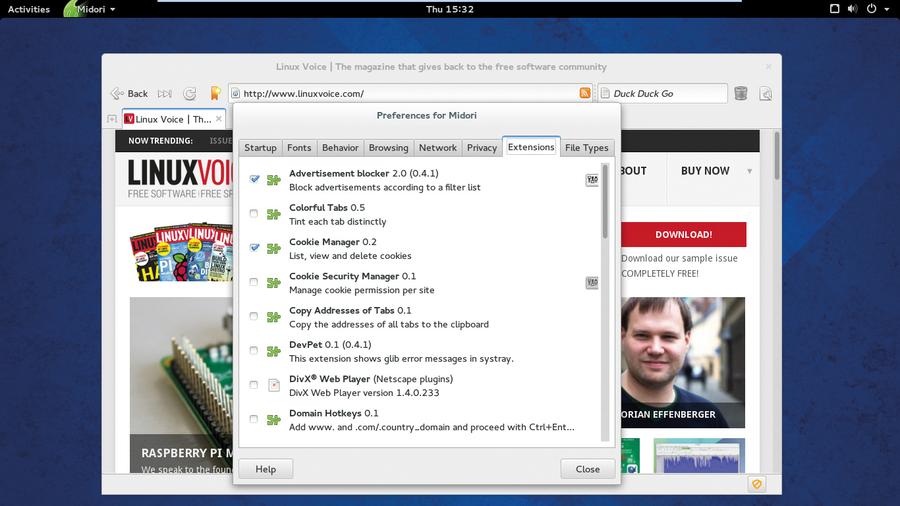
Task: Enable DivX Web Player checkbox
Action: tap(254, 384)
